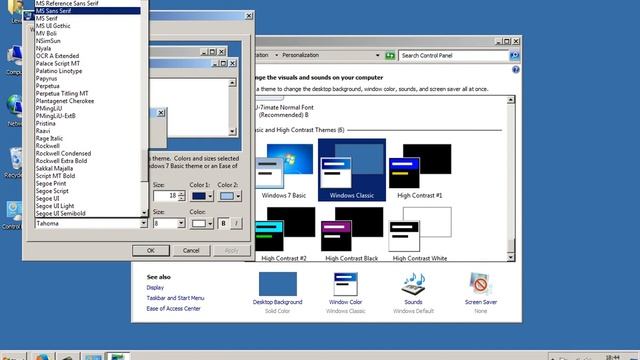The image size is (640, 360).
Task: Choose Palatino Linotype font
Action: point(59,71)
